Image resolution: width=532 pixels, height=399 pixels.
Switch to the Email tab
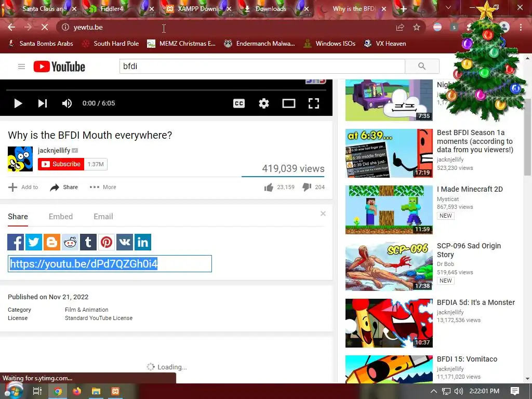click(103, 217)
